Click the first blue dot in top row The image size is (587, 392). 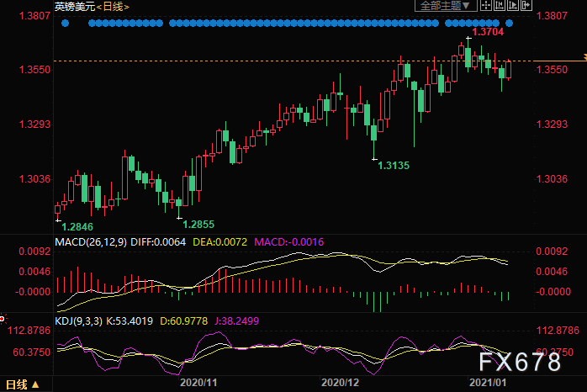coord(66,23)
